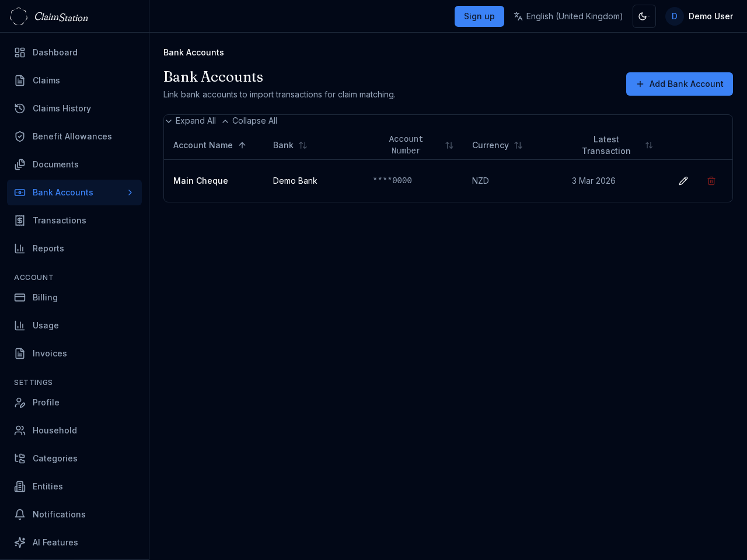Click the Entities building icon

click(x=20, y=487)
